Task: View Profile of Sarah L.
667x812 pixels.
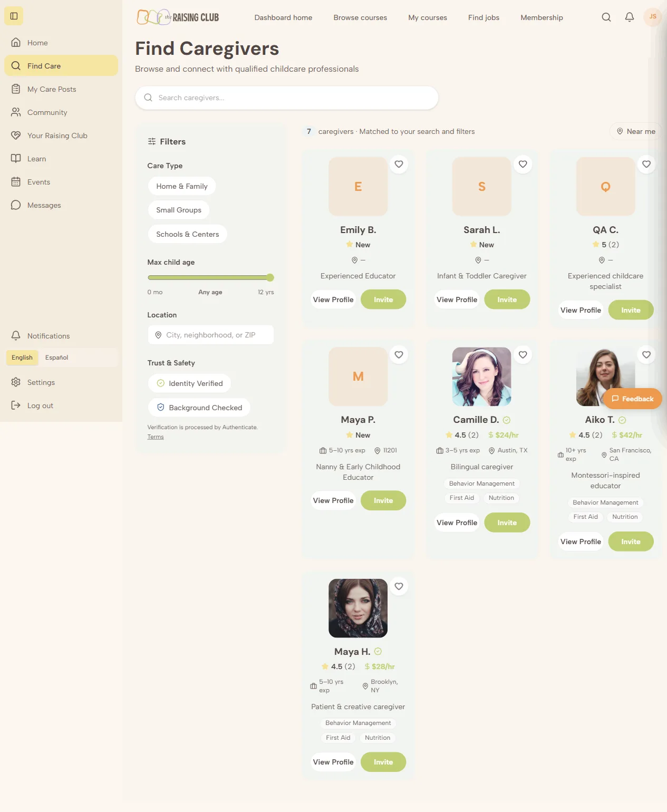Action: (457, 299)
